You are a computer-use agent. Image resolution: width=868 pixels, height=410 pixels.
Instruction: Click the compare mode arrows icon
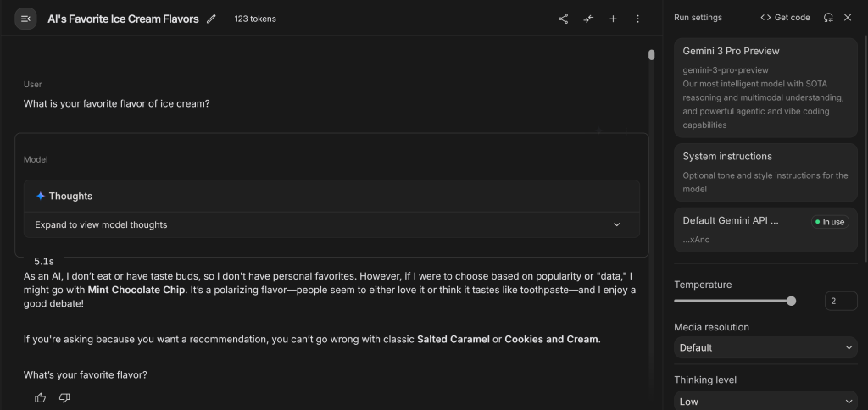click(x=588, y=19)
